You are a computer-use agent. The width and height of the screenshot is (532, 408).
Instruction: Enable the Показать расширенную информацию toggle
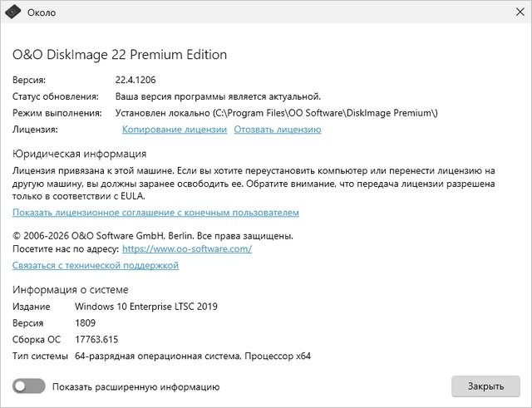coord(28,386)
